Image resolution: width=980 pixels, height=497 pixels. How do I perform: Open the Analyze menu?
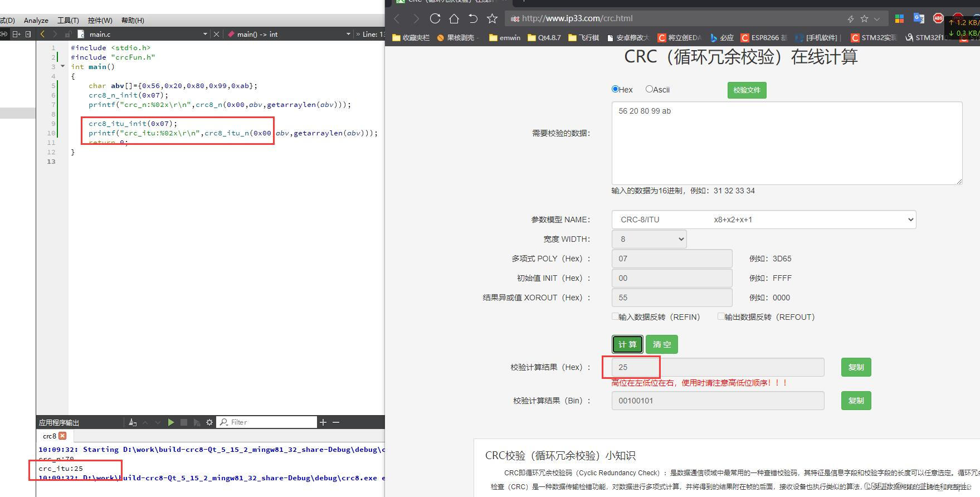coord(36,21)
